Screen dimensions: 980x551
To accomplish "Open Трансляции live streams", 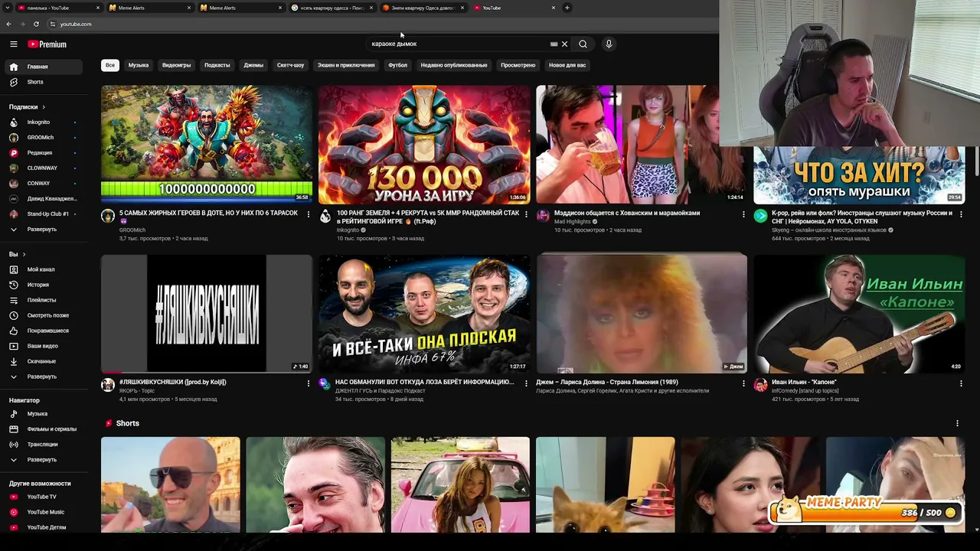I will pos(42,445).
